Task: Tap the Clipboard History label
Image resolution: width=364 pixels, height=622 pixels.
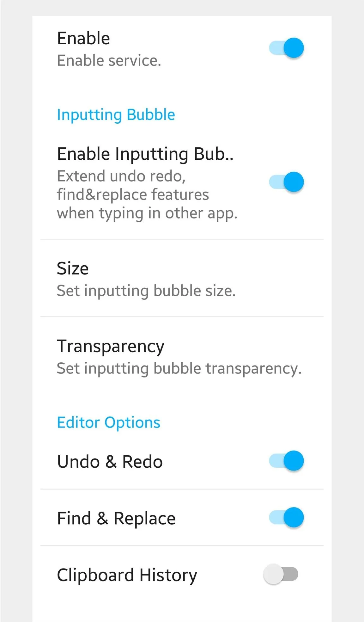Action: click(127, 575)
